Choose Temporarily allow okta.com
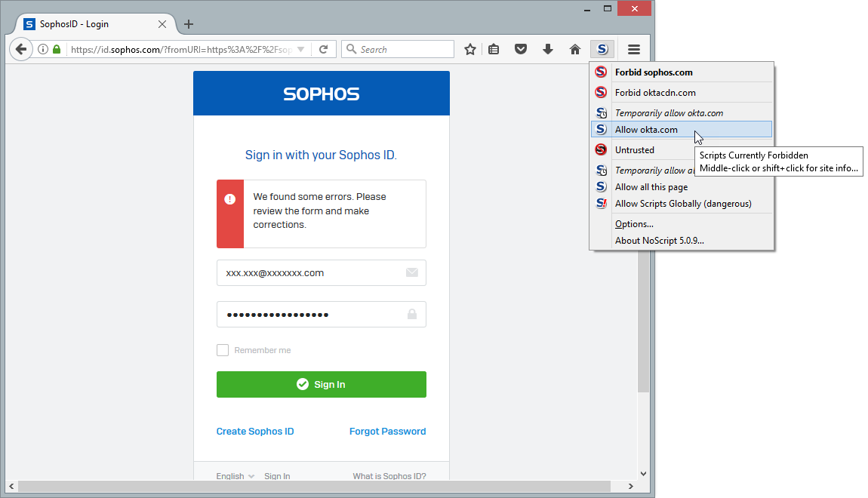Viewport: 868px width, 498px height. 682,113
